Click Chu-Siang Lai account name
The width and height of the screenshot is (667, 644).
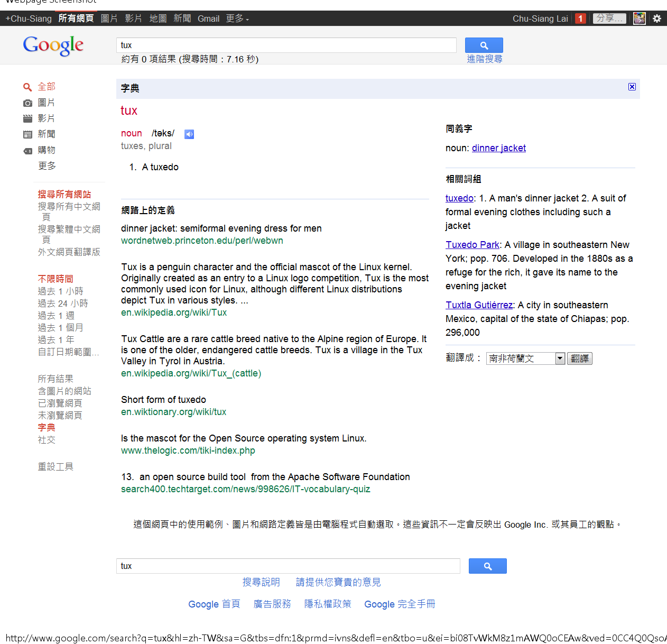coord(540,19)
